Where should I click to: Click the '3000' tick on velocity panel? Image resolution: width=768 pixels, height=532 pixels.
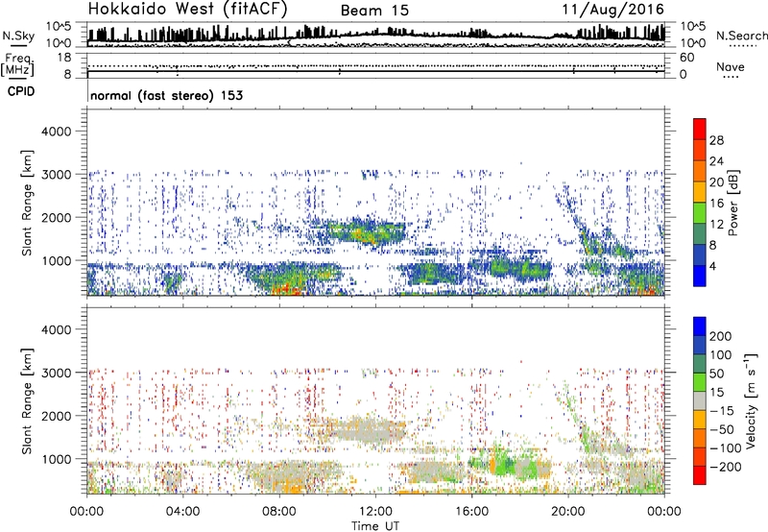(x=56, y=373)
